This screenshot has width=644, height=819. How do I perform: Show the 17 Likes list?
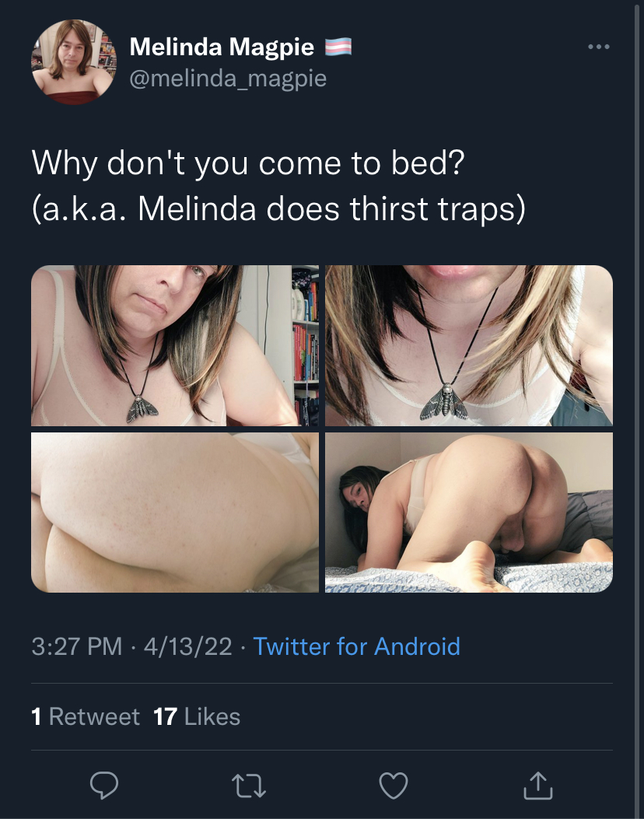197,716
